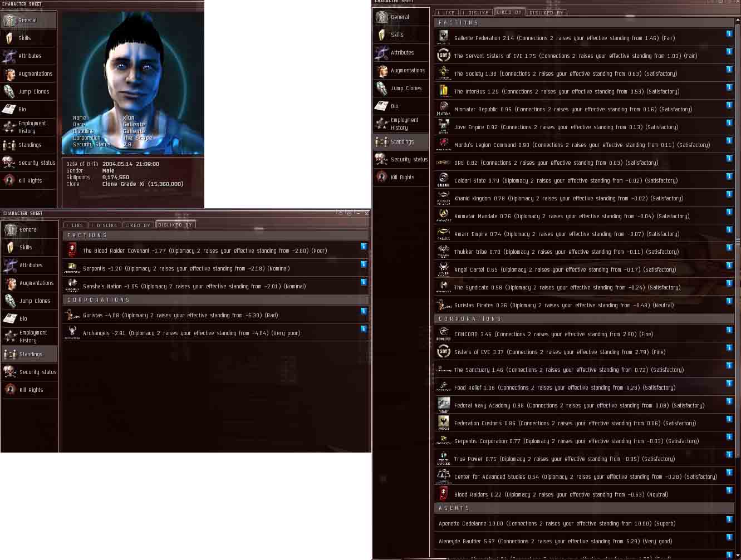Open Security status in the portrait window's sidebar
Viewport: 741px width, 560px height.
tap(28, 163)
